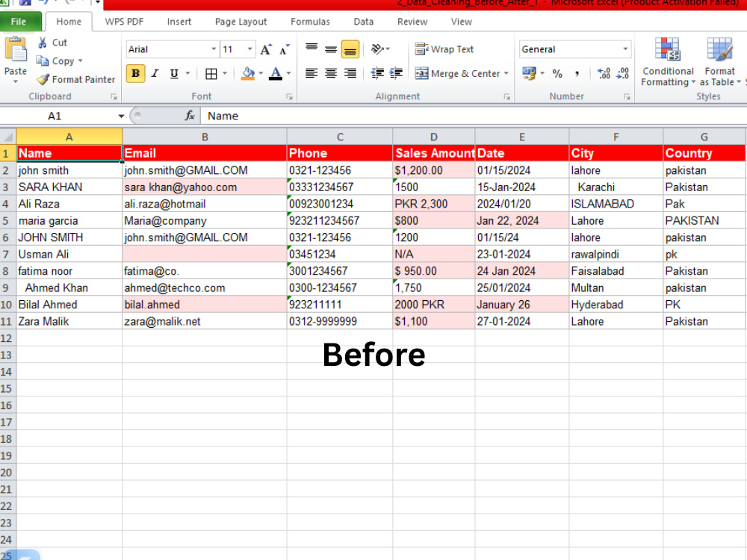Switch to Insert tab
This screenshot has width=747, height=560.
(179, 22)
